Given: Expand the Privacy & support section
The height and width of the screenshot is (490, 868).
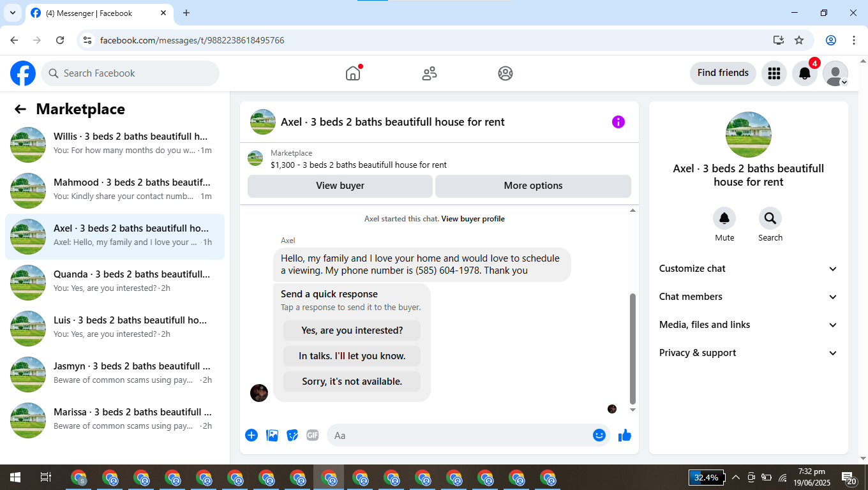Looking at the screenshot, I should point(749,353).
